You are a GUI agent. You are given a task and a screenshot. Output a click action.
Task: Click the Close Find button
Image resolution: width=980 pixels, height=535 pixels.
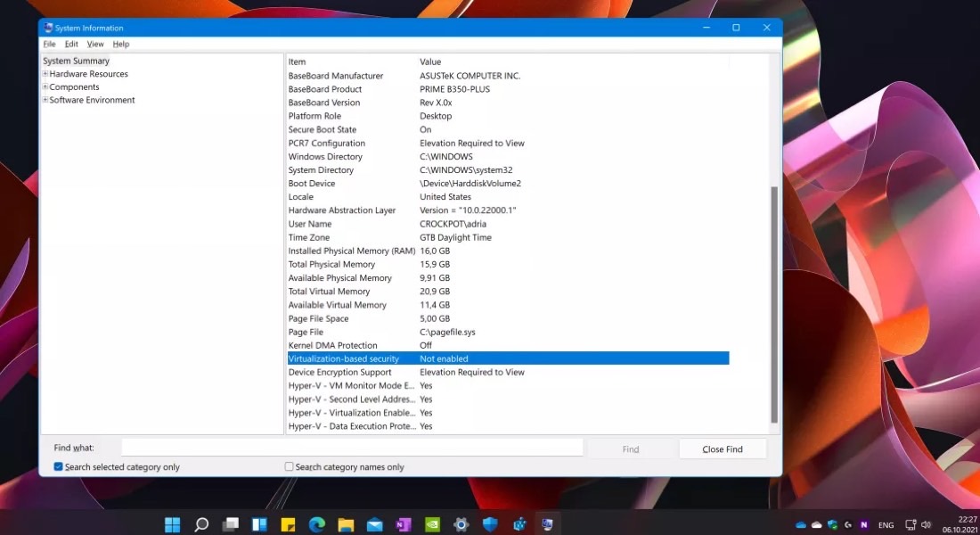[x=723, y=449]
